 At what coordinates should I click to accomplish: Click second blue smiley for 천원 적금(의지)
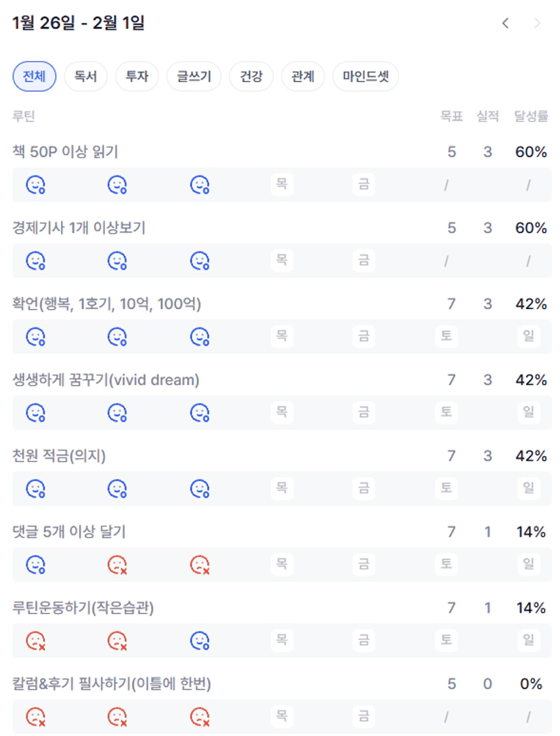pyautogui.click(x=118, y=488)
